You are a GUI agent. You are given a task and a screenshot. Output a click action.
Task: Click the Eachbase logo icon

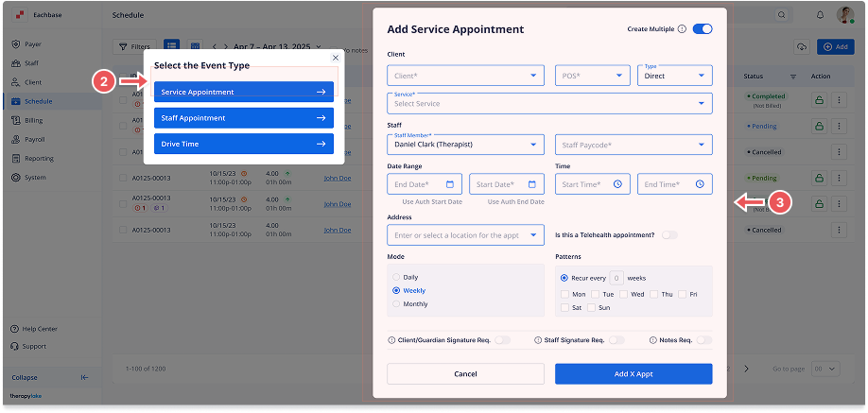[20, 15]
